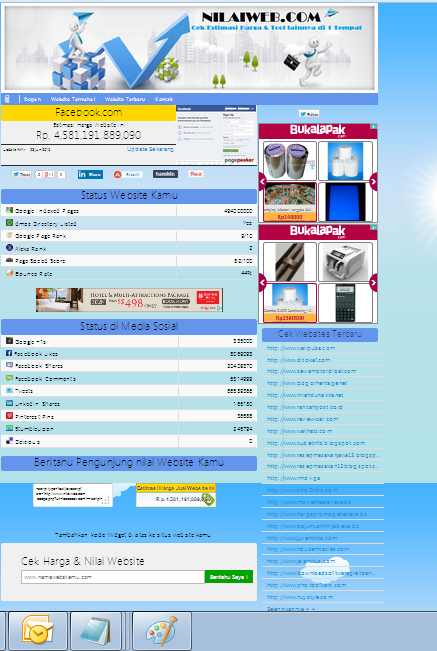Click the Dmoz Directory Listed icon

tap(9, 223)
